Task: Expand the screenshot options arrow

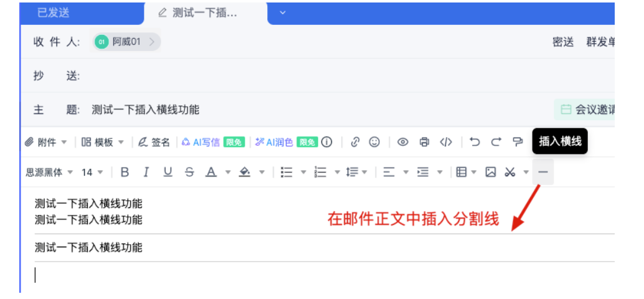Action: point(526,172)
